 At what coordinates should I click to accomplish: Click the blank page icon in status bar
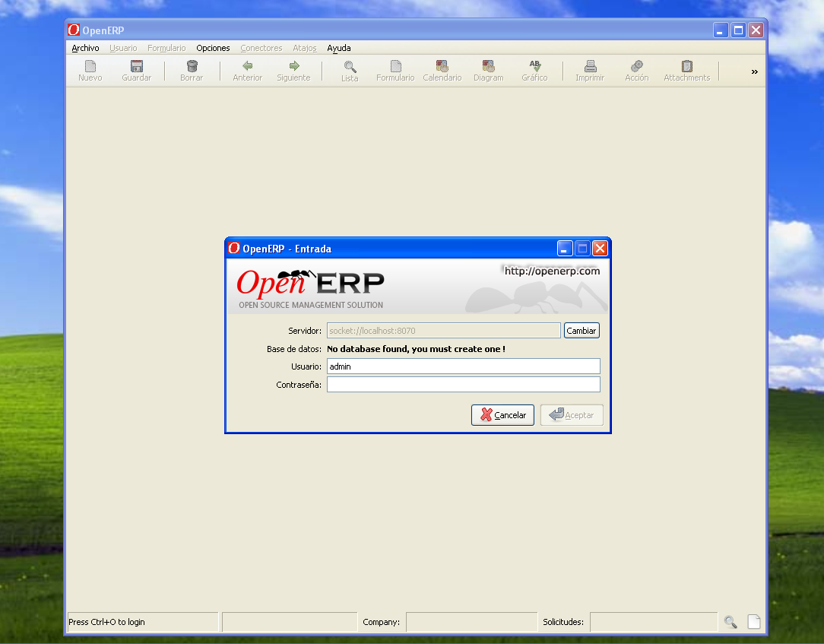[x=753, y=622]
